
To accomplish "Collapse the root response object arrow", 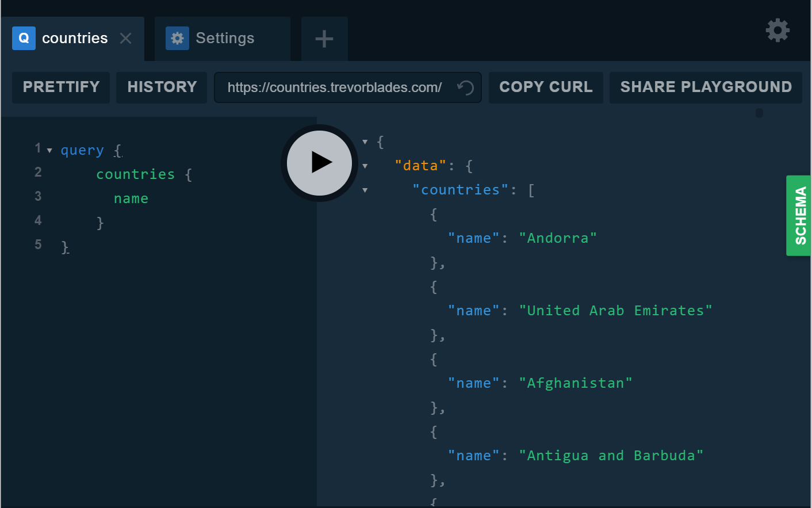I will tap(365, 142).
